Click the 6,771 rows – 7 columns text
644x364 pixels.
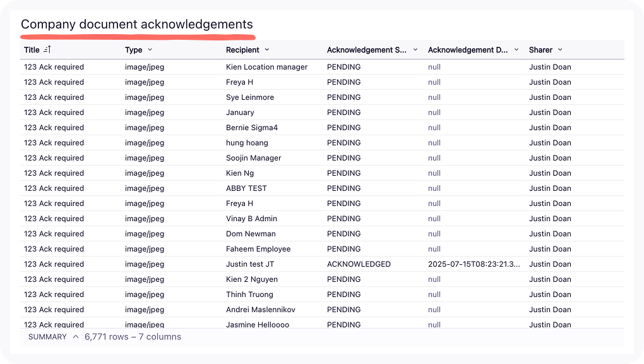tap(133, 337)
